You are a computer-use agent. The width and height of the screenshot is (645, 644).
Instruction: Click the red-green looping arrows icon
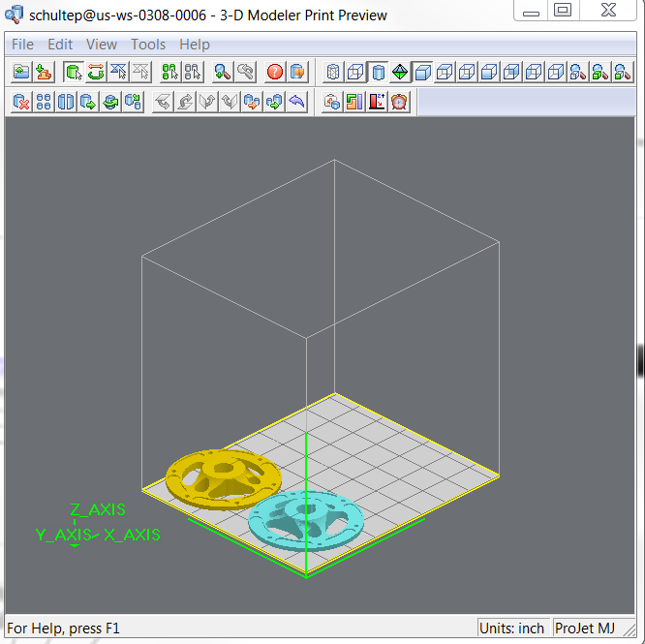click(x=96, y=72)
